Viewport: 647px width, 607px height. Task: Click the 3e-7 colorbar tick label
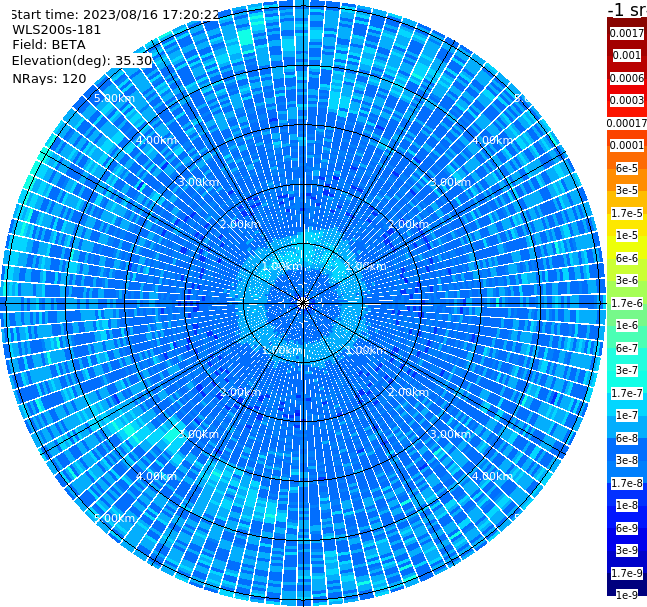pos(627,370)
